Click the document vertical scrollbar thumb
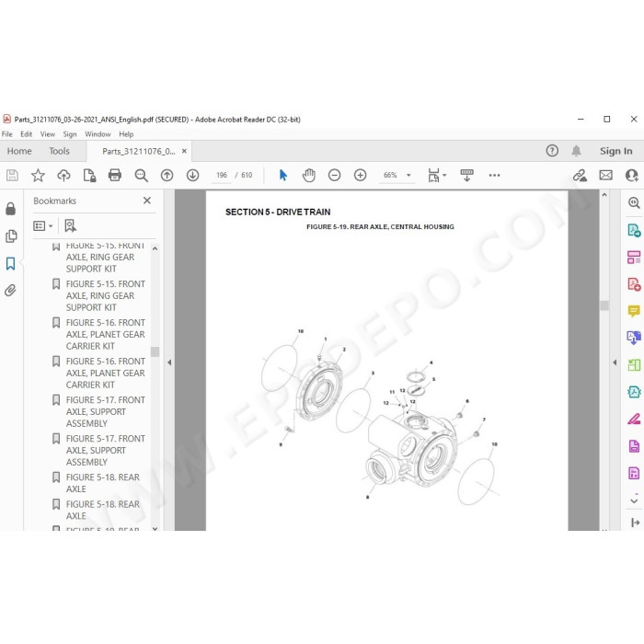Image resolution: width=644 pixels, height=644 pixels. pos(604,305)
